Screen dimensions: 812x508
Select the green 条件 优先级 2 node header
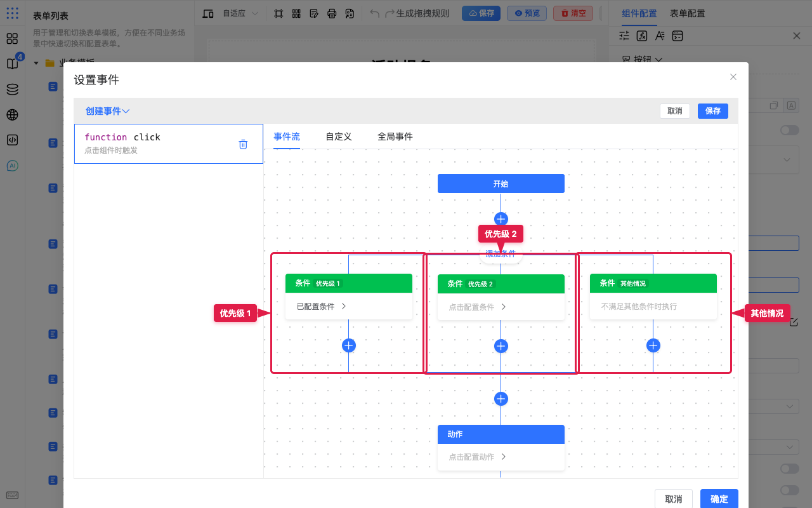501,284
